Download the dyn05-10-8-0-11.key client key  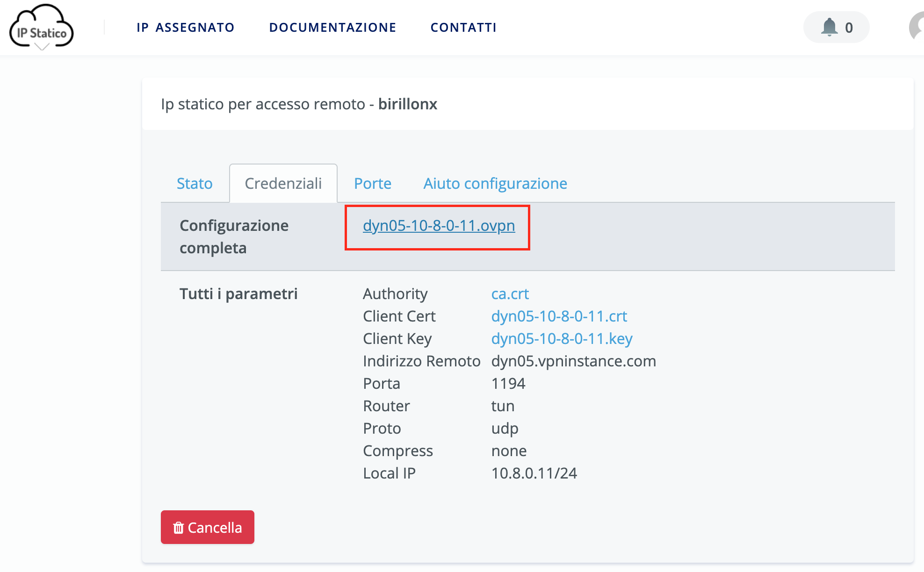(562, 338)
